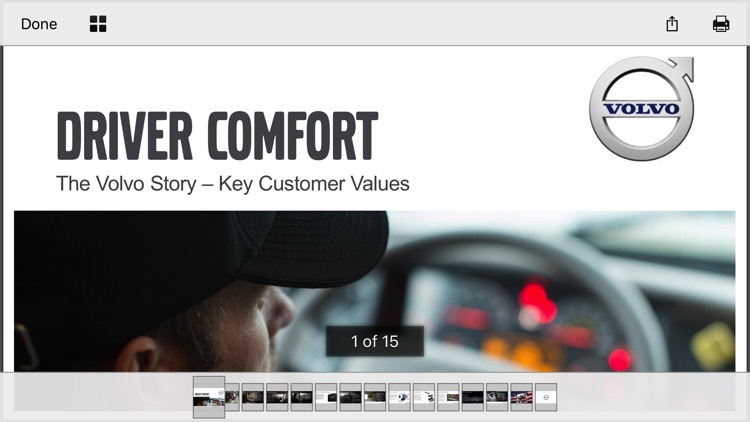Tap the Volvo logo on the slide
750x422 pixels.
(641, 109)
